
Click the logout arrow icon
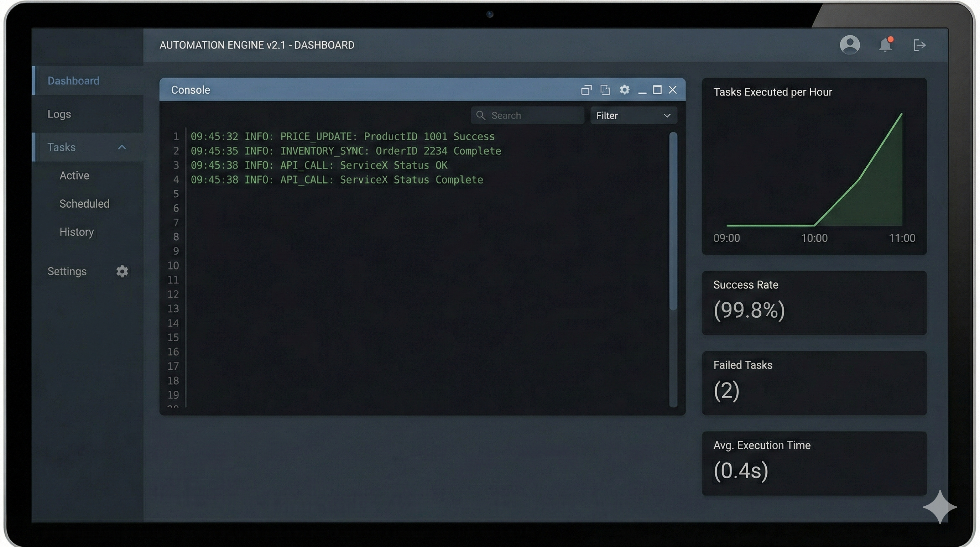pyautogui.click(x=919, y=45)
